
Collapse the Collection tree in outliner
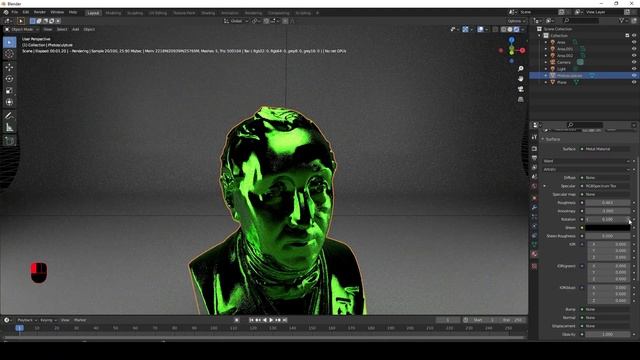[540, 36]
